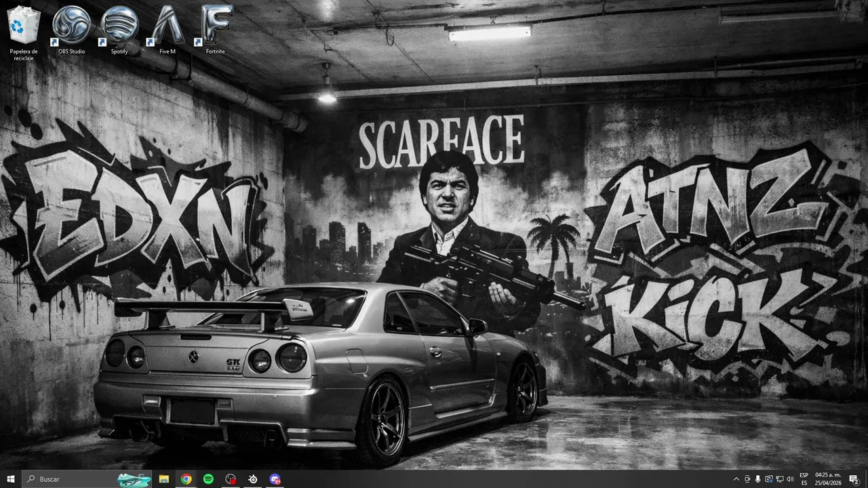Open OBS Studio from the taskbar

click(231, 479)
